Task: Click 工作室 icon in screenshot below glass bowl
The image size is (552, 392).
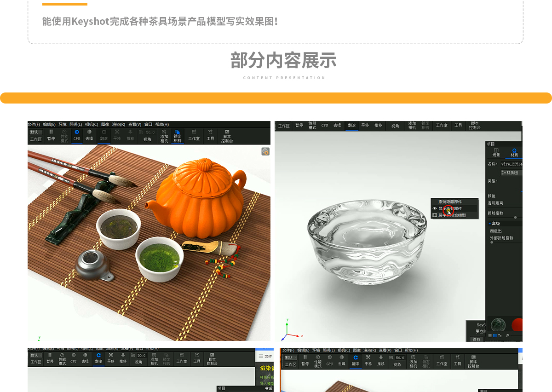Action: point(442,357)
